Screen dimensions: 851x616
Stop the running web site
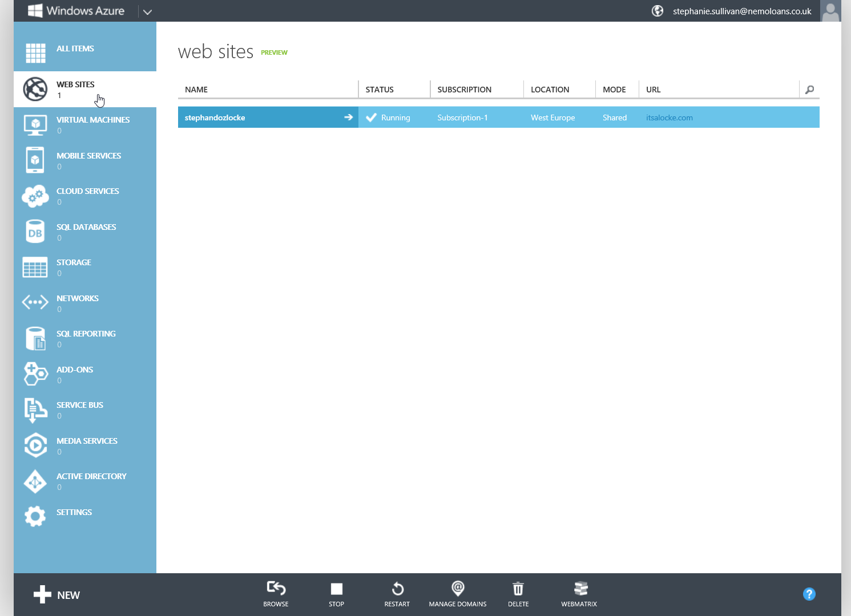(336, 594)
